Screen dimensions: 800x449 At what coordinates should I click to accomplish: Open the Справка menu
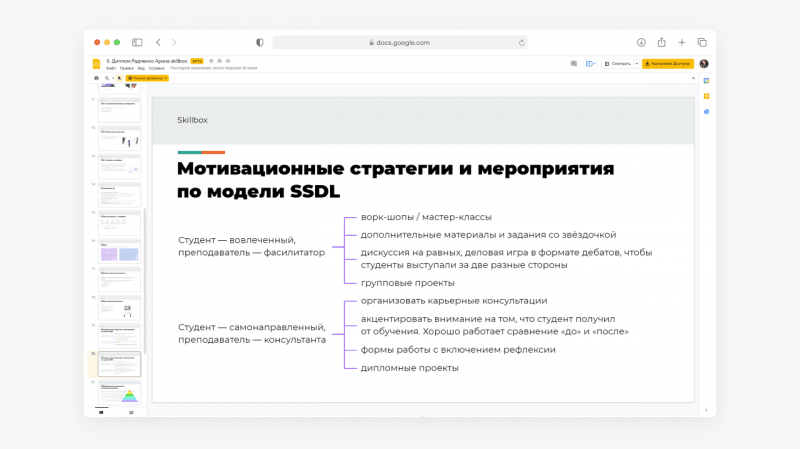(x=157, y=68)
